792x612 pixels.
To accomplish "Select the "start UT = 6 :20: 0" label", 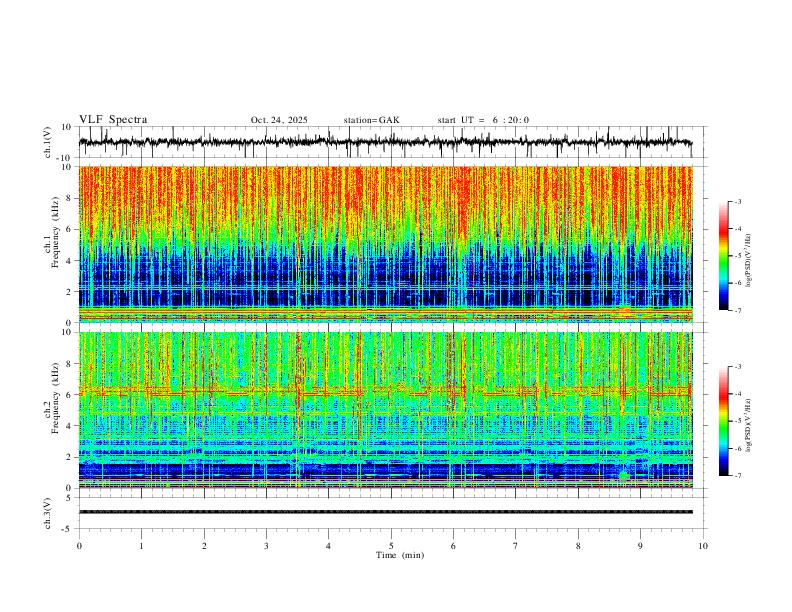I will click(x=483, y=120).
